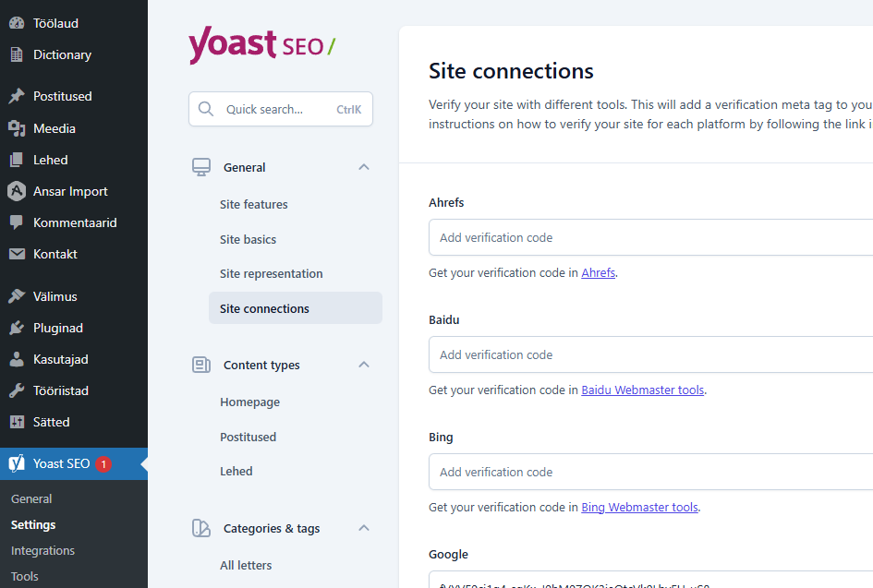Open the Integrations submenu item
Viewport: 873px width, 588px height.
42,550
